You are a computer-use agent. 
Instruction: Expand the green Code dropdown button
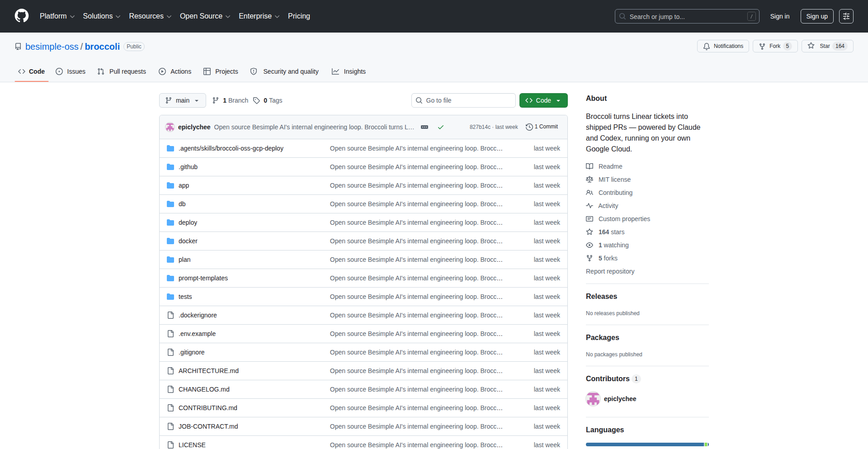[543, 100]
